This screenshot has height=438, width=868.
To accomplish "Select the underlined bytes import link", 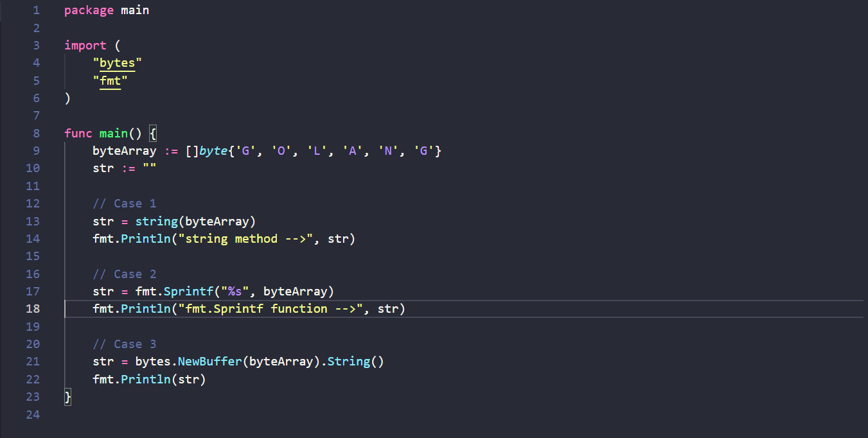I will pyautogui.click(x=117, y=62).
